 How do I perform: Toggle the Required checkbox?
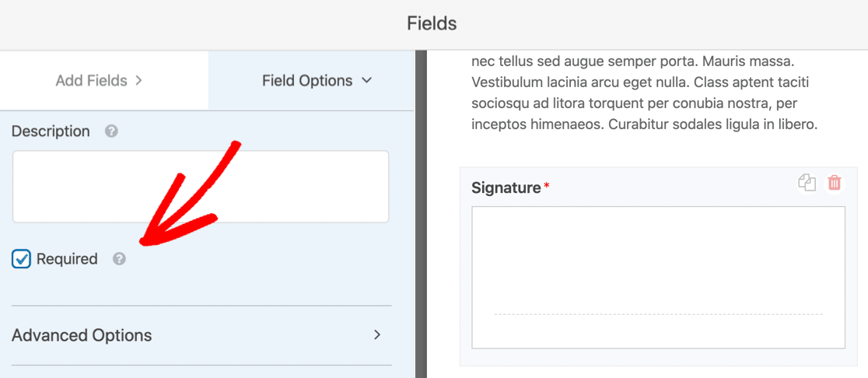[x=21, y=258]
